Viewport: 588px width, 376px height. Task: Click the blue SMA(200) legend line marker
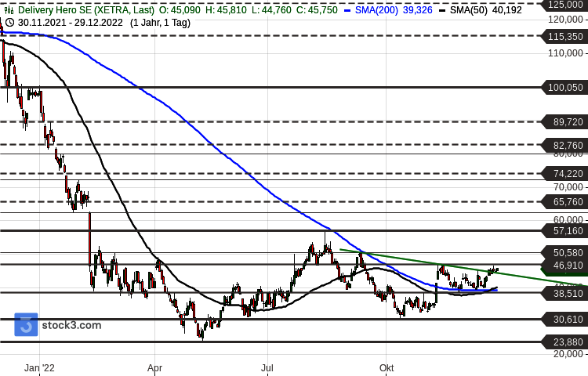click(x=347, y=10)
